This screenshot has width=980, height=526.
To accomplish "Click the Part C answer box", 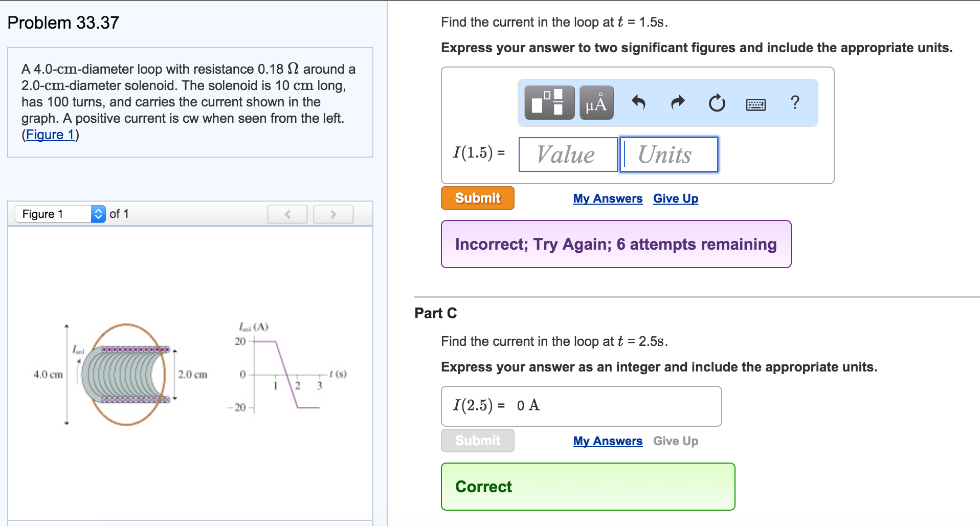I will click(581, 406).
